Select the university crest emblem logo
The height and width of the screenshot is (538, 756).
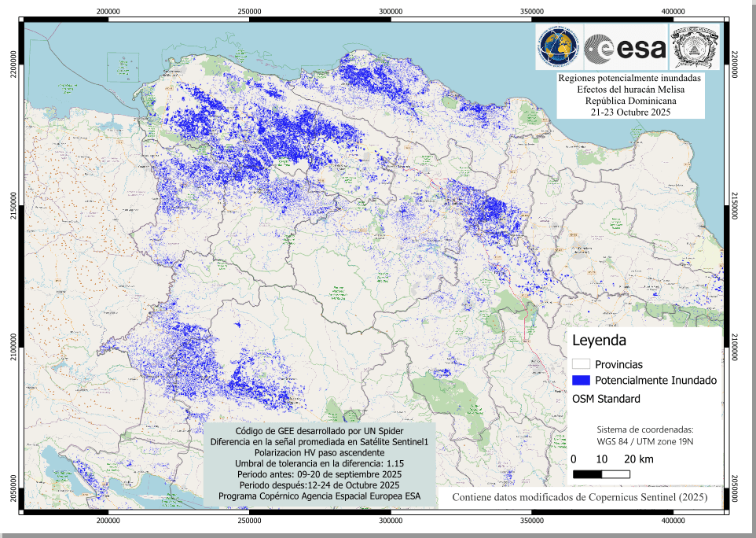click(x=694, y=48)
